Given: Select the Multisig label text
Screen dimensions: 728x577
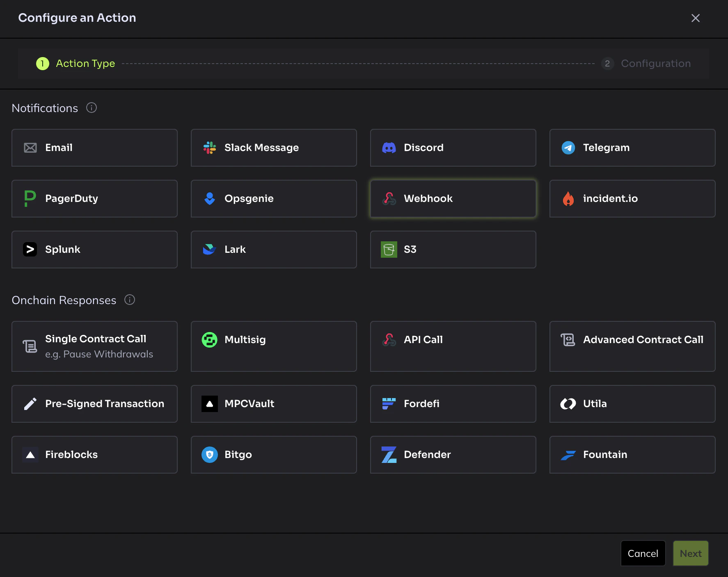Looking at the screenshot, I should [245, 340].
